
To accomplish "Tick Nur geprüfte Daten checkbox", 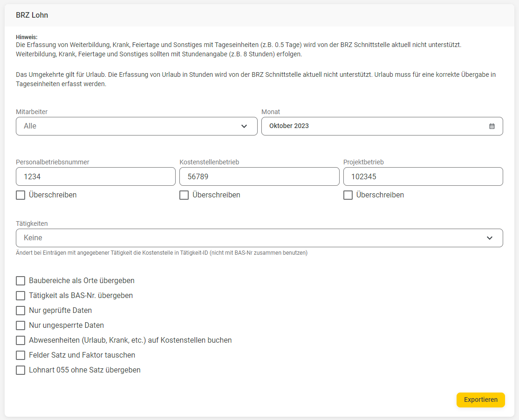I will pyautogui.click(x=20, y=311).
